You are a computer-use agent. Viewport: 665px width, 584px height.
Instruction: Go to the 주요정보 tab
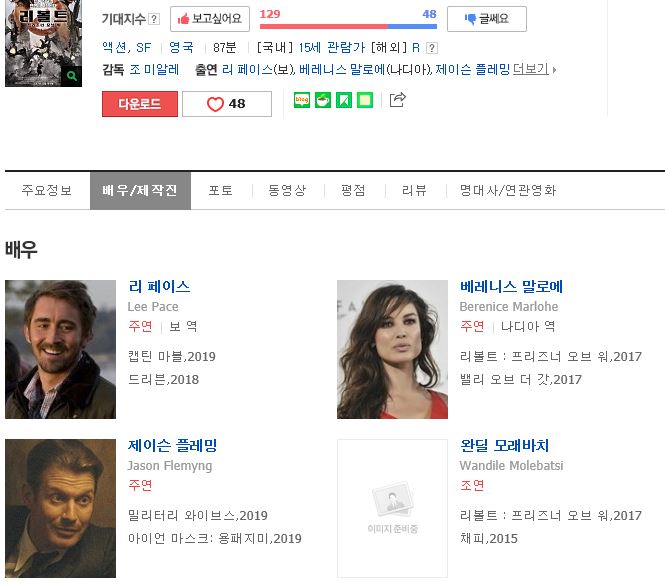tap(47, 190)
